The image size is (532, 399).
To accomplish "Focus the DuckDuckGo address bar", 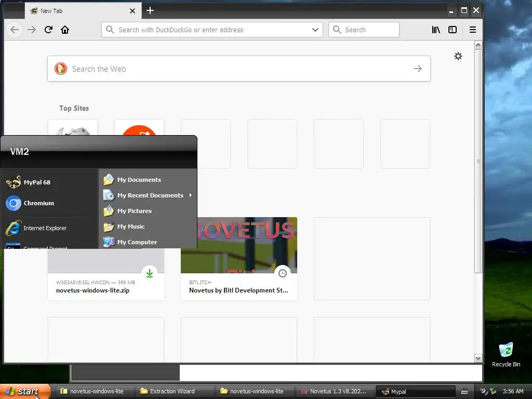I will [212, 30].
